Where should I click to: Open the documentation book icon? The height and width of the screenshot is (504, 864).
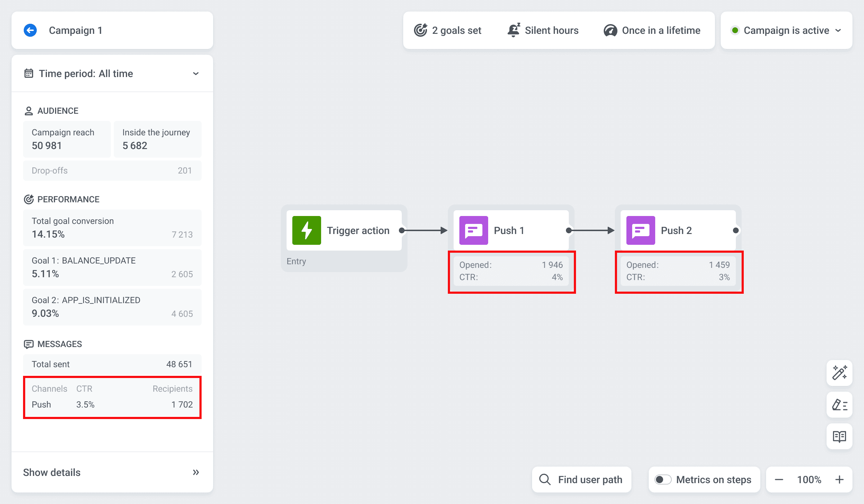click(839, 436)
